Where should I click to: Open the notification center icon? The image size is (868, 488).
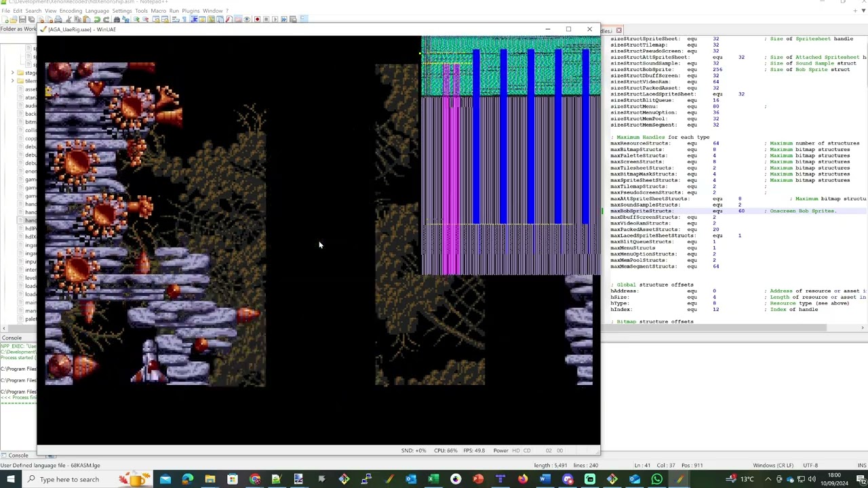[860, 479]
